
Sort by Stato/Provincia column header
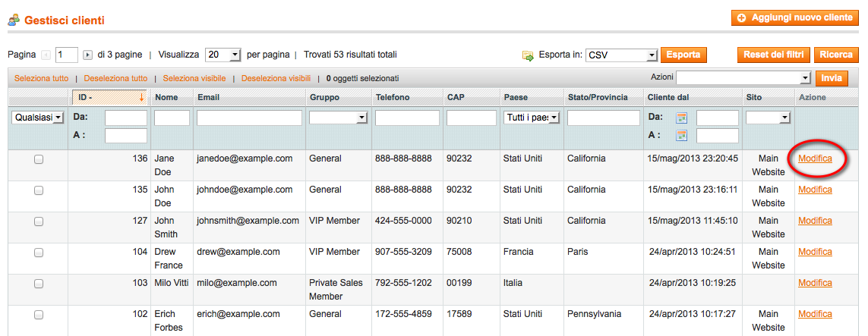click(598, 97)
